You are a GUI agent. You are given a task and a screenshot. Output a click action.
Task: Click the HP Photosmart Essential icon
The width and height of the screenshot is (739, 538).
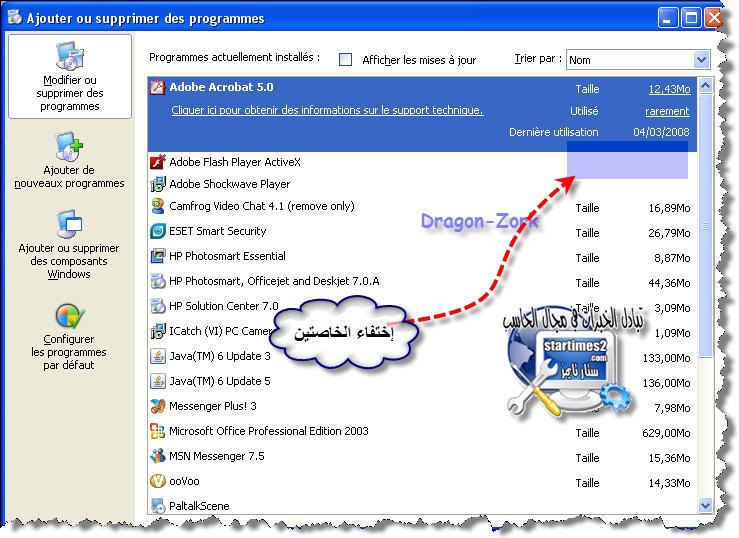[x=157, y=256]
